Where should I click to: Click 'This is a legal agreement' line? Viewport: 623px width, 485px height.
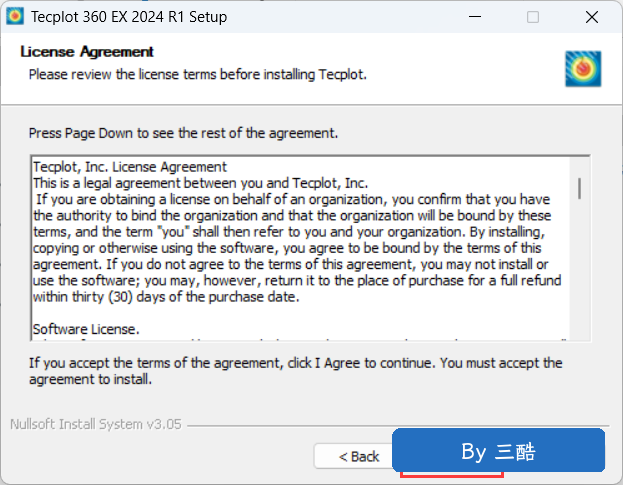pyautogui.click(x=201, y=183)
